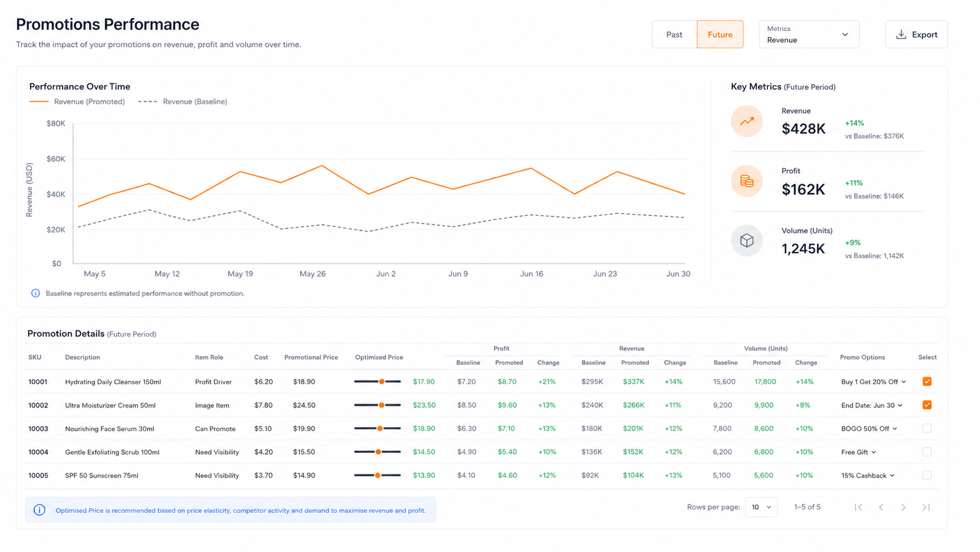Check the box for SPF 50 Sunscreen
Viewport: 980px width, 552px height.
pos(927,475)
